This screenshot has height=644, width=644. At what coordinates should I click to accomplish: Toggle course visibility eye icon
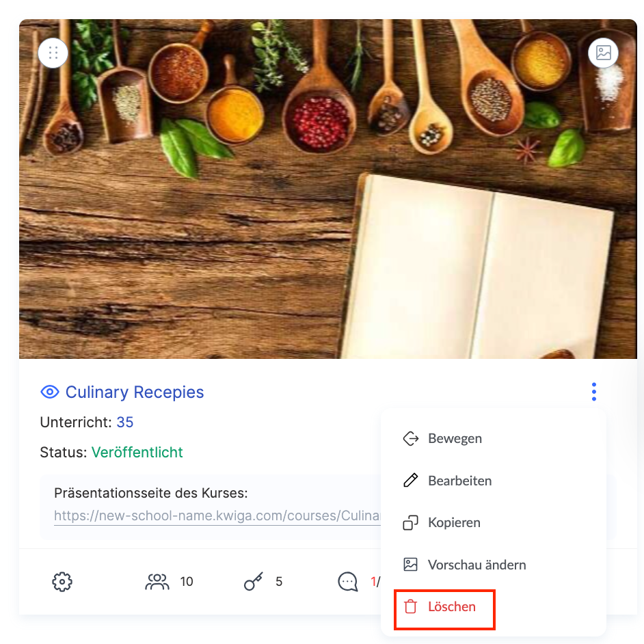coord(50,392)
